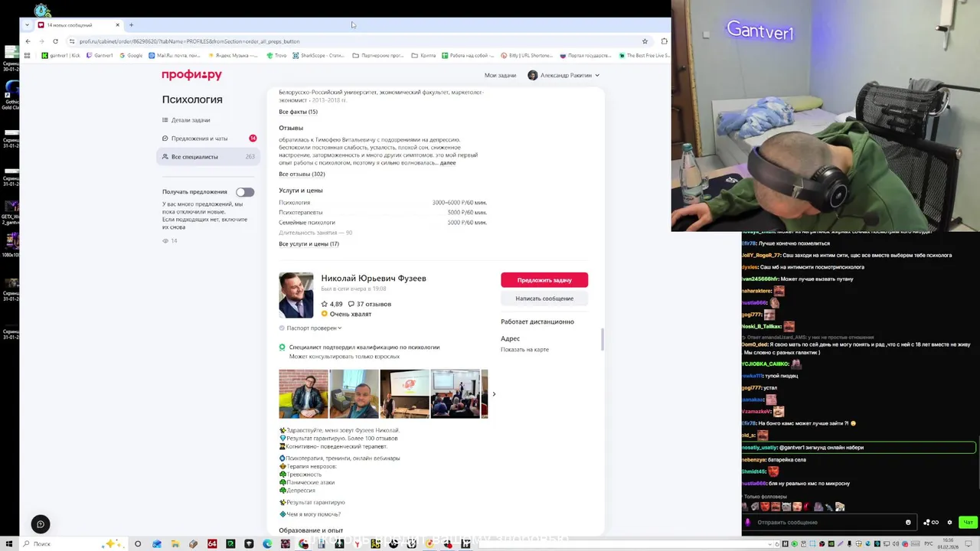Click the red 64 app in taskbar

[x=212, y=544]
